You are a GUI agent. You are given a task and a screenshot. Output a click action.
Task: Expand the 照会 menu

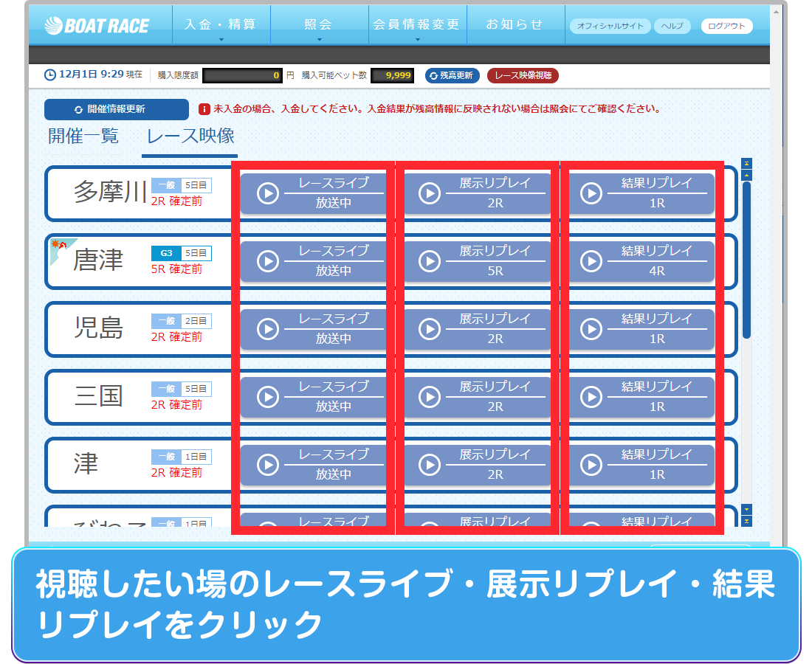(319, 26)
